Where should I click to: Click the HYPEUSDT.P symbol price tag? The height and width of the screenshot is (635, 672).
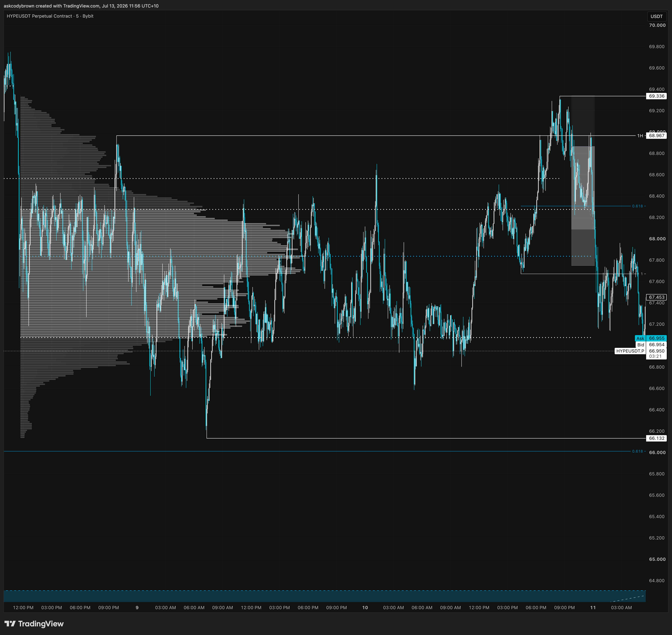point(630,351)
